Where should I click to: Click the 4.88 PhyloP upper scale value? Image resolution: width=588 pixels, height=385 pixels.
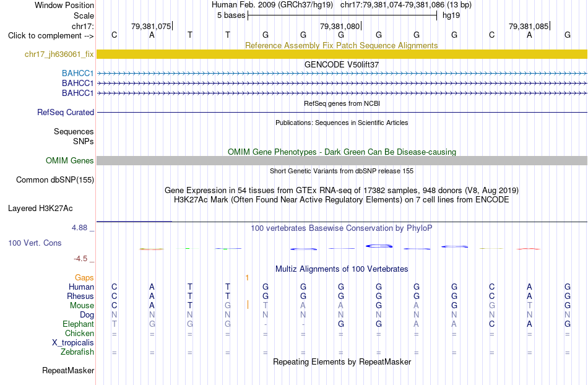click(79, 228)
